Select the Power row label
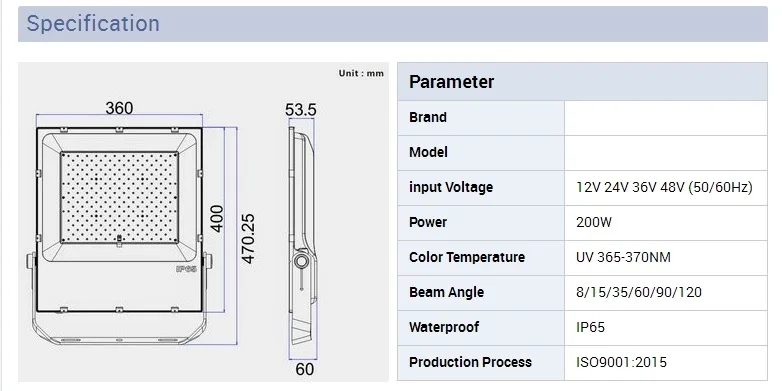This screenshot has height=391, width=782. 428,222
